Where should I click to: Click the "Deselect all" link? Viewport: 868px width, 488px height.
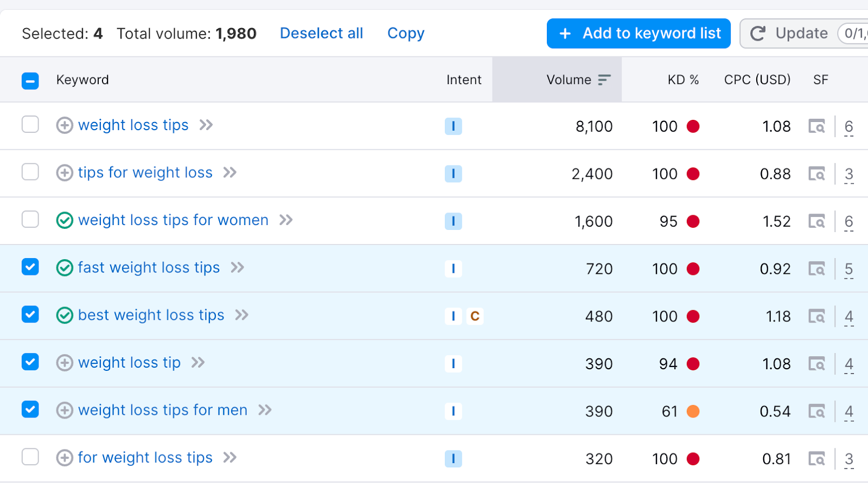321,33
